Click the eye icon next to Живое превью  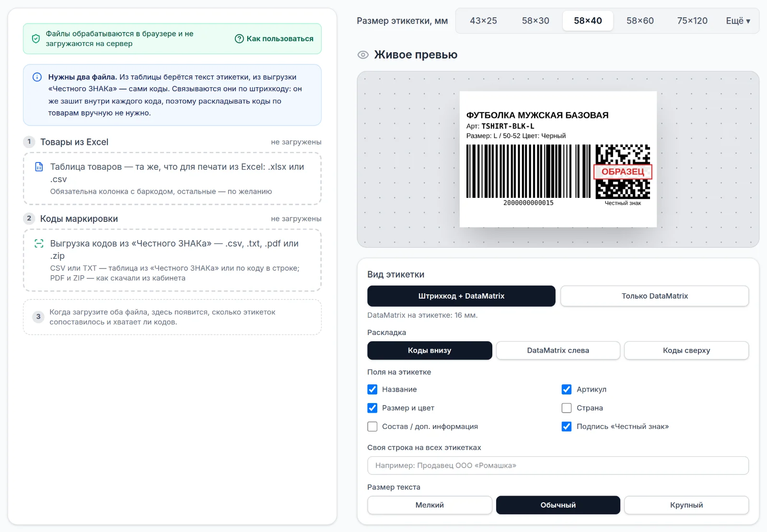[363, 55]
